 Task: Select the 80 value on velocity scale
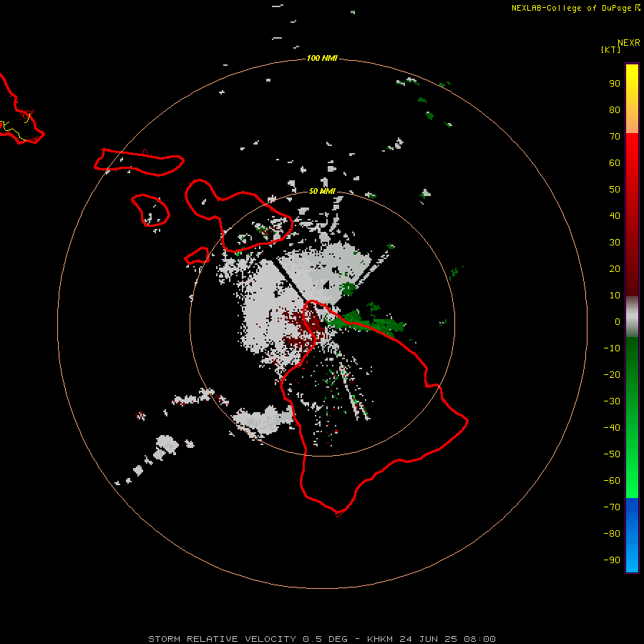tap(615, 110)
